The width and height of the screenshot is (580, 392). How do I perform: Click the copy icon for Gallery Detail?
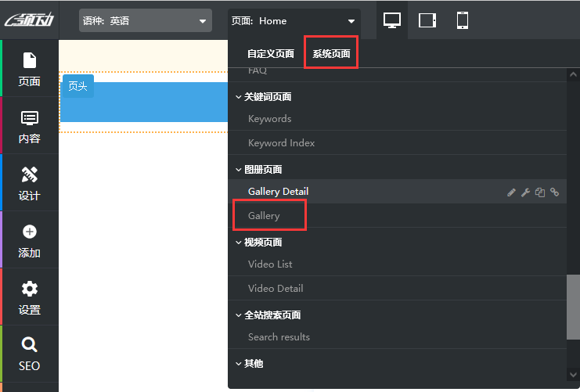click(540, 192)
